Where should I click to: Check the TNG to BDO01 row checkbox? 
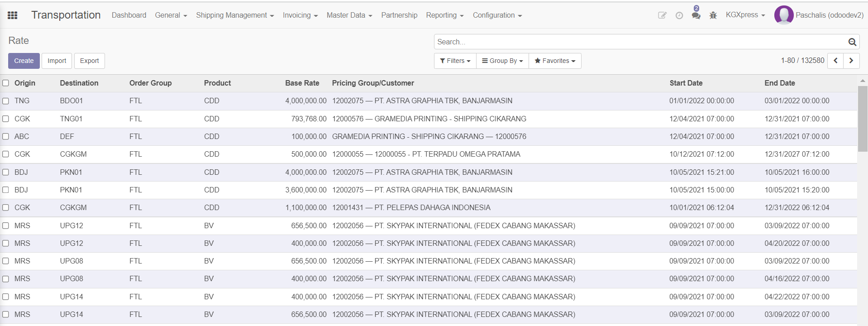pos(5,101)
